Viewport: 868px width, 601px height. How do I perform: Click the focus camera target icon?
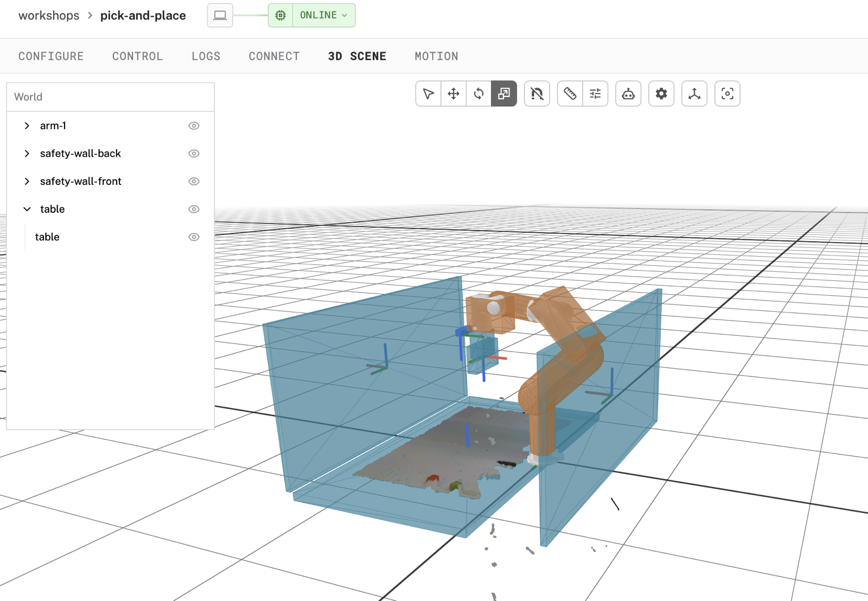coord(727,94)
